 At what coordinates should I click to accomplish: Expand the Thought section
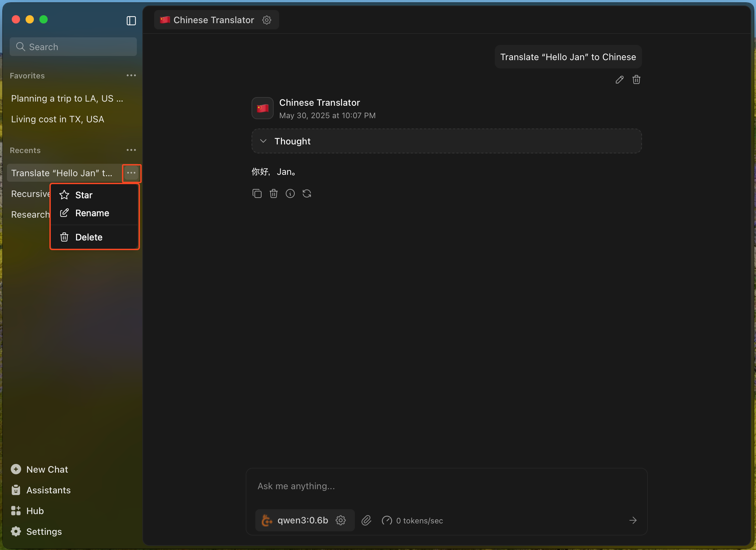pyautogui.click(x=263, y=141)
